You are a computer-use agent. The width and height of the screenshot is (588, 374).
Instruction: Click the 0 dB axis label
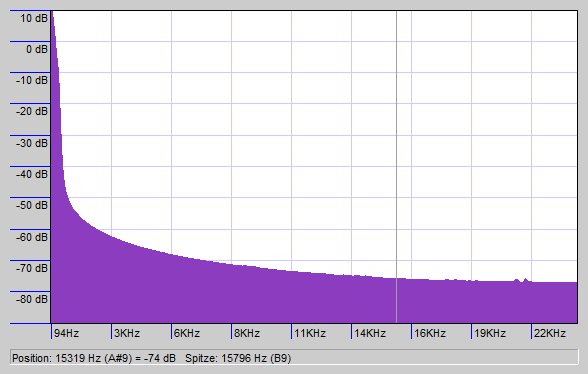pos(37,49)
